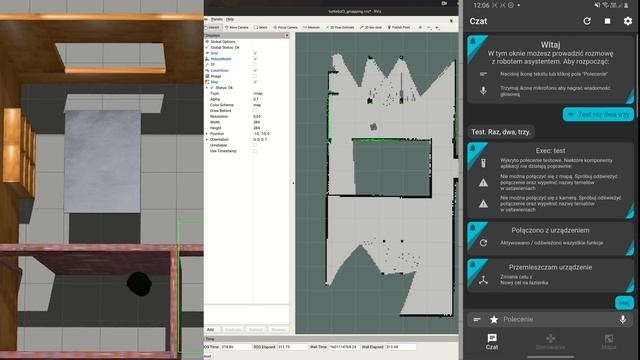Tap the 'Test raz dwa trzy' sent bubble
This screenshot has height=360, width=640.
click(598, 115)
